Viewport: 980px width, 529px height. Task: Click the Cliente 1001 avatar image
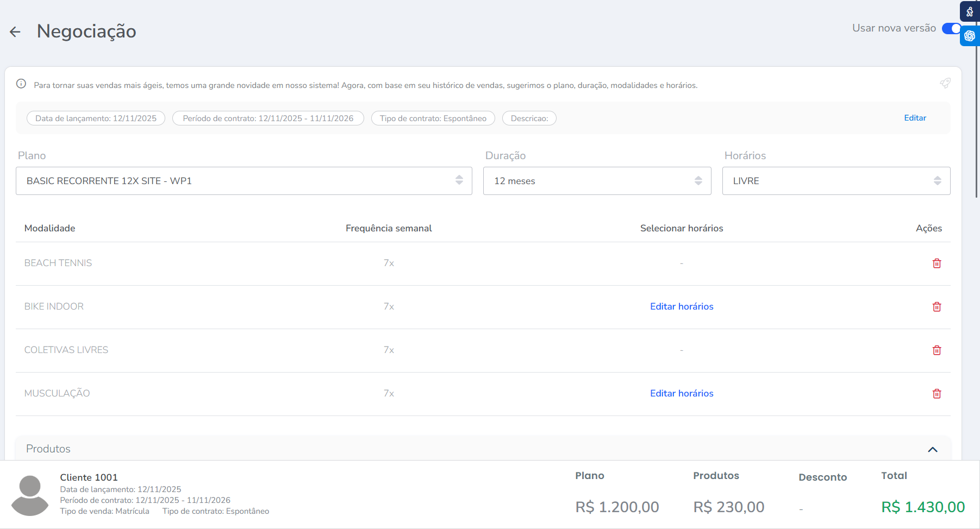(x=30, y=495)
